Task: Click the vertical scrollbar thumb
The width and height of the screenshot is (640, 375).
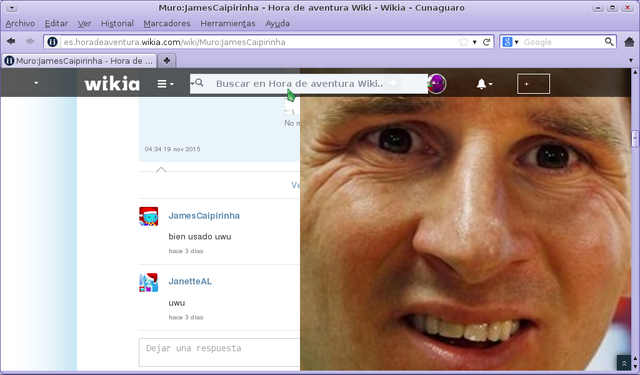Action: coord(635,139)
